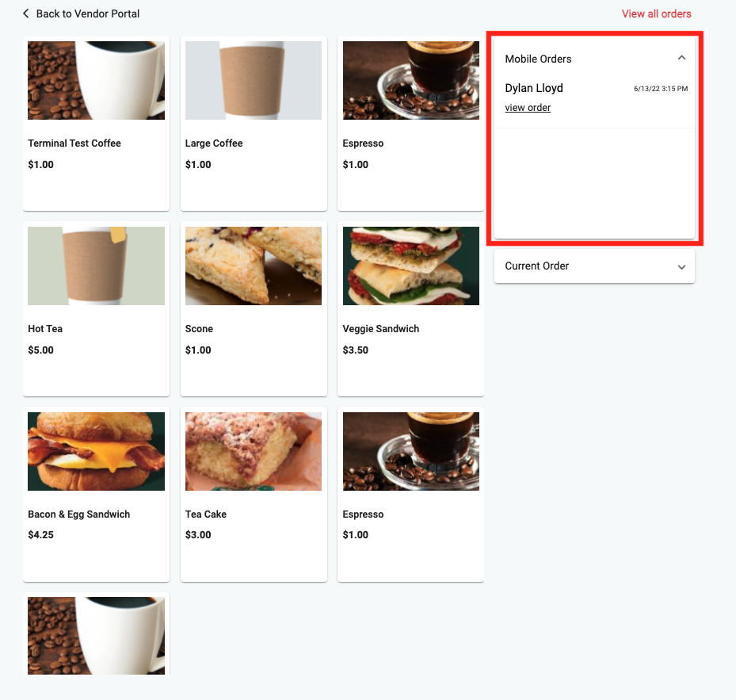The height and width of the screenshot is (700, 736).
Task: Select the Veggie Sandwich item
Action: pyautogui.click(x=410, y=308)
